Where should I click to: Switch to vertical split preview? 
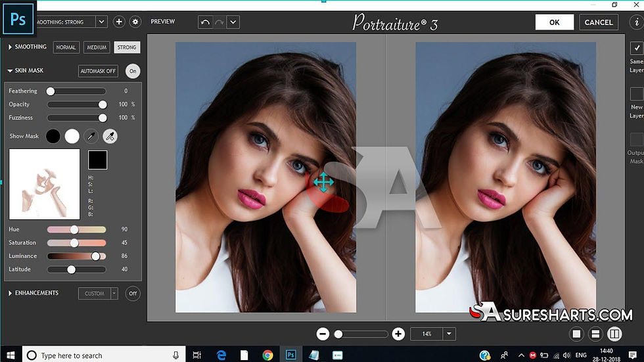click(614, 334)
